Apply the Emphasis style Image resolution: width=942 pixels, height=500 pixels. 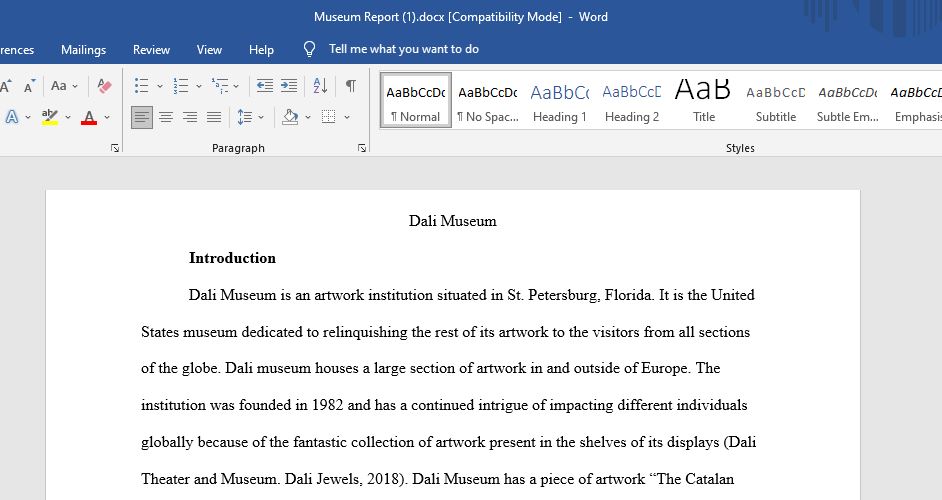916,100
